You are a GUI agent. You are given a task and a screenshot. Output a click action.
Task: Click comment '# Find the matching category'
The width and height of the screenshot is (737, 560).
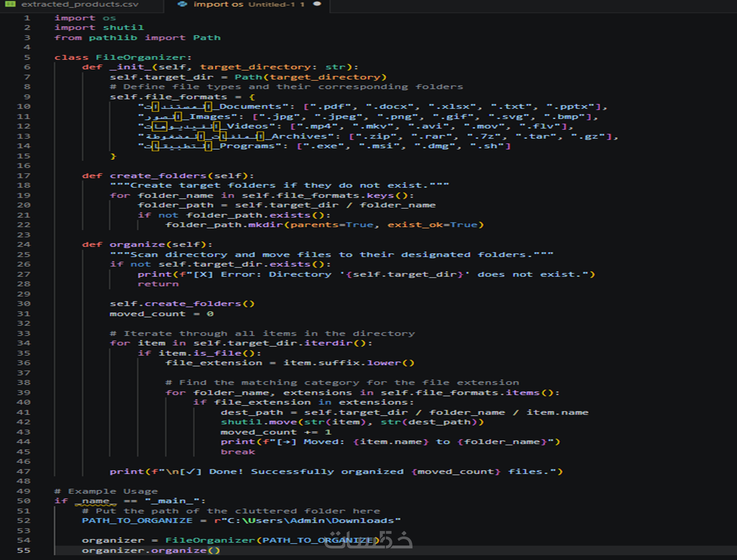coord(342,383)
